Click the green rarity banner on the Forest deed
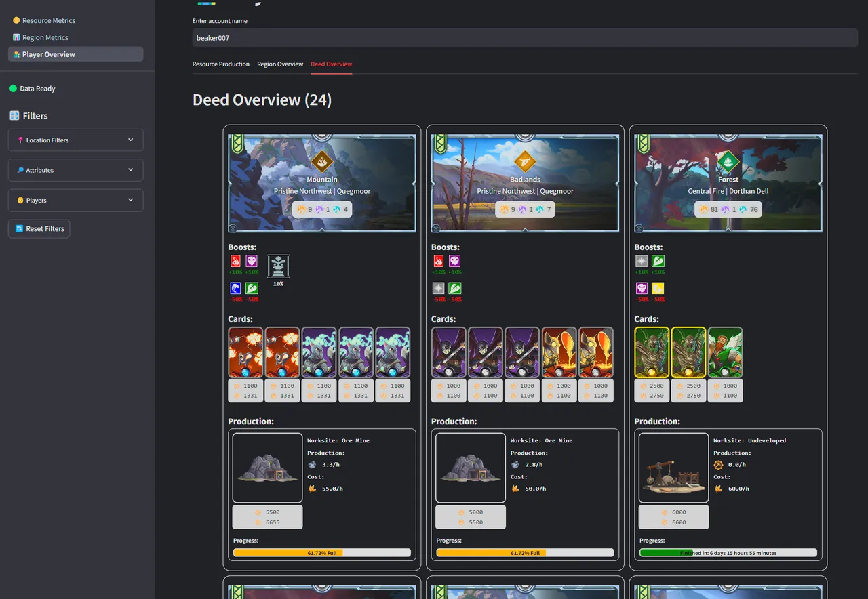 [x=643, y=144]
